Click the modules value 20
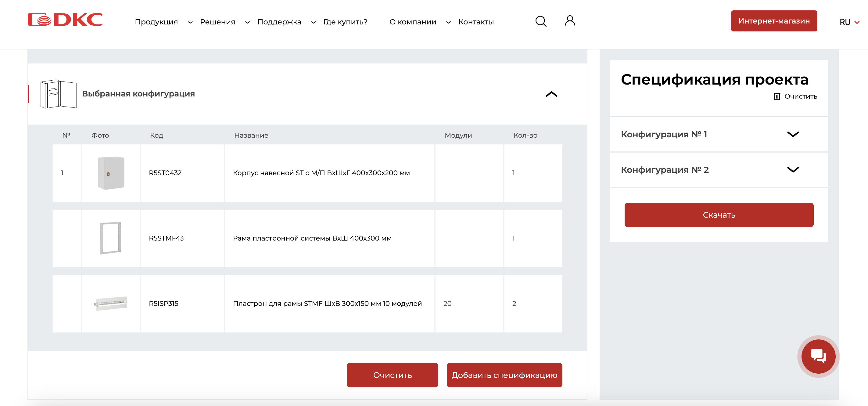868x406 pixels. [447, 303]
